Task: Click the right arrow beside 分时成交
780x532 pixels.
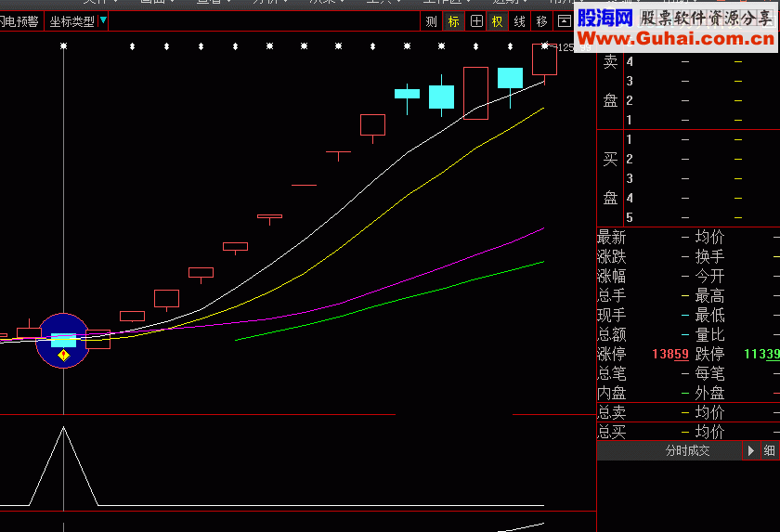Action: [x=750, y=451]
